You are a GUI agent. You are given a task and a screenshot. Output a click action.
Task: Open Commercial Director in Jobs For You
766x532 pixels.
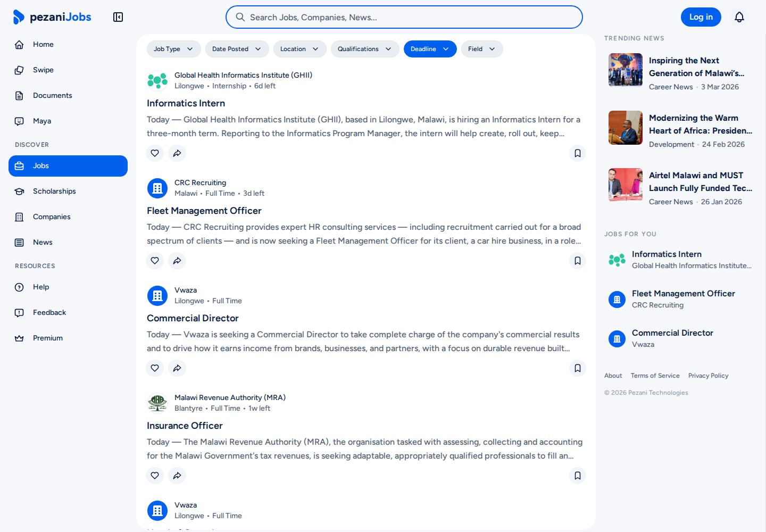click(681, 338)
